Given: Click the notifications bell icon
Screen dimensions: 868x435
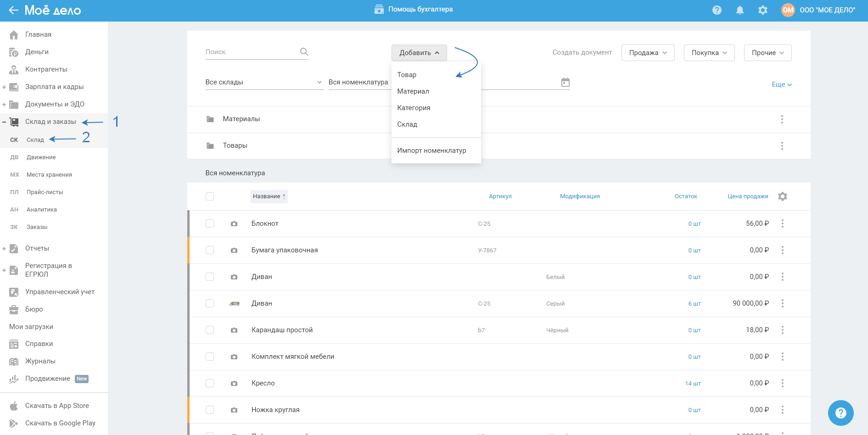Looking at the screenshot, I should (x=739, y=10).
